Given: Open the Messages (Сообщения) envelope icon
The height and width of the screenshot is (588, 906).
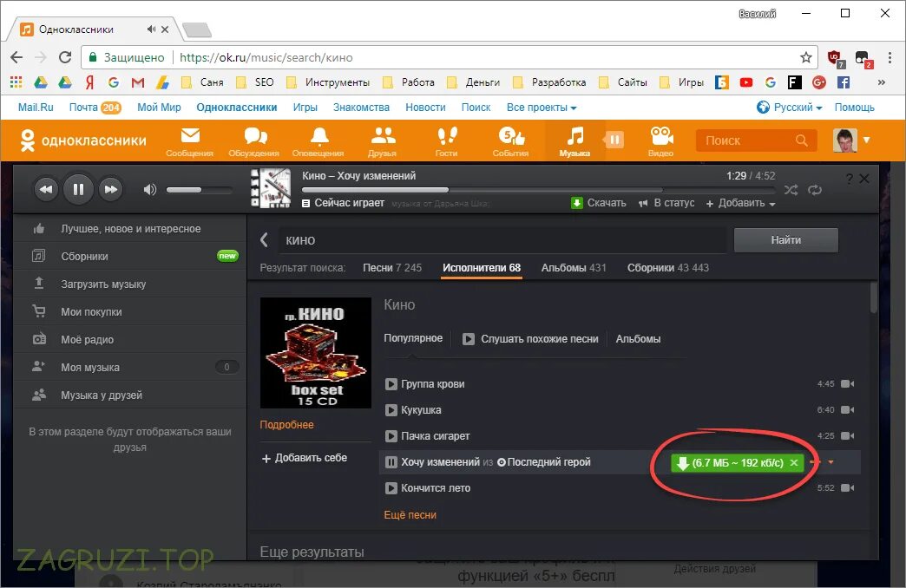Looking at the screenshot, I should (189, 141).
